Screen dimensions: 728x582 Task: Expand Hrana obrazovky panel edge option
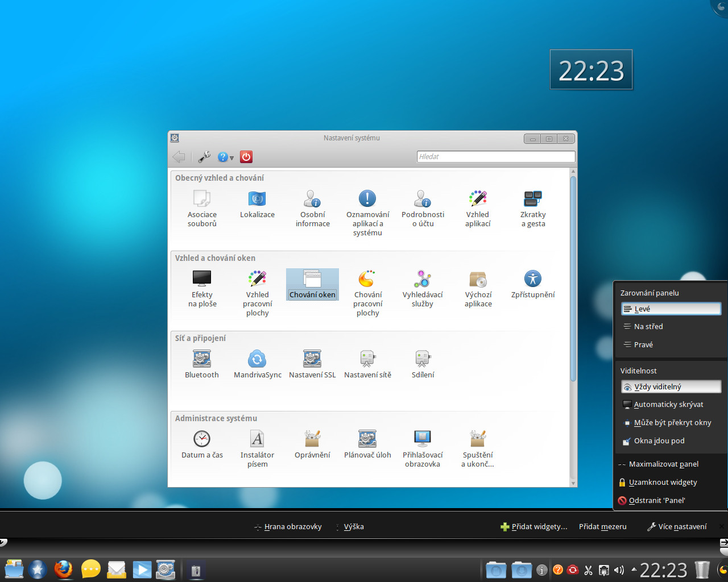[x=288, y=527]
